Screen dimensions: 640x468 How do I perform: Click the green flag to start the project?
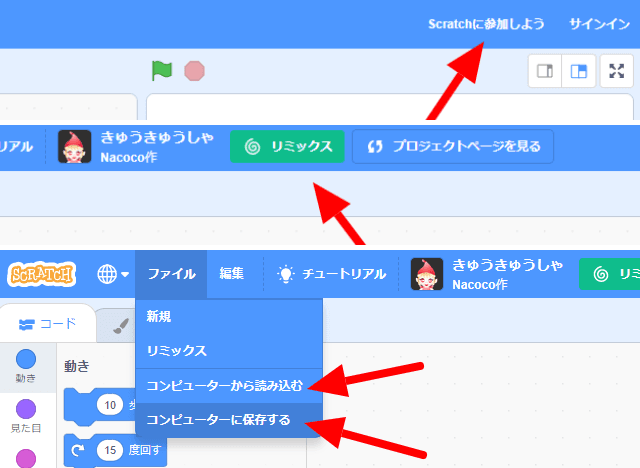tap(162, 71)
